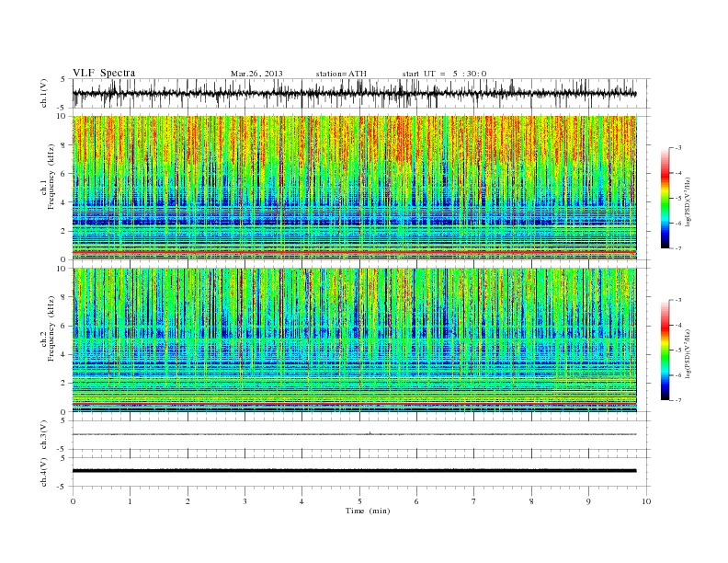Click the ch.1 "Frequency (kHz)" axis label
The image size is (728, 563).
click(x=51, y=177)
